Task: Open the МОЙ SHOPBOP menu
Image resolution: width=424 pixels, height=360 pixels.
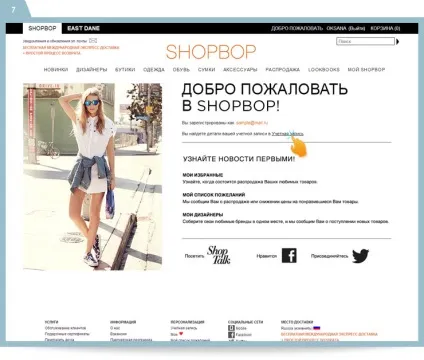Action: point(366,70)
